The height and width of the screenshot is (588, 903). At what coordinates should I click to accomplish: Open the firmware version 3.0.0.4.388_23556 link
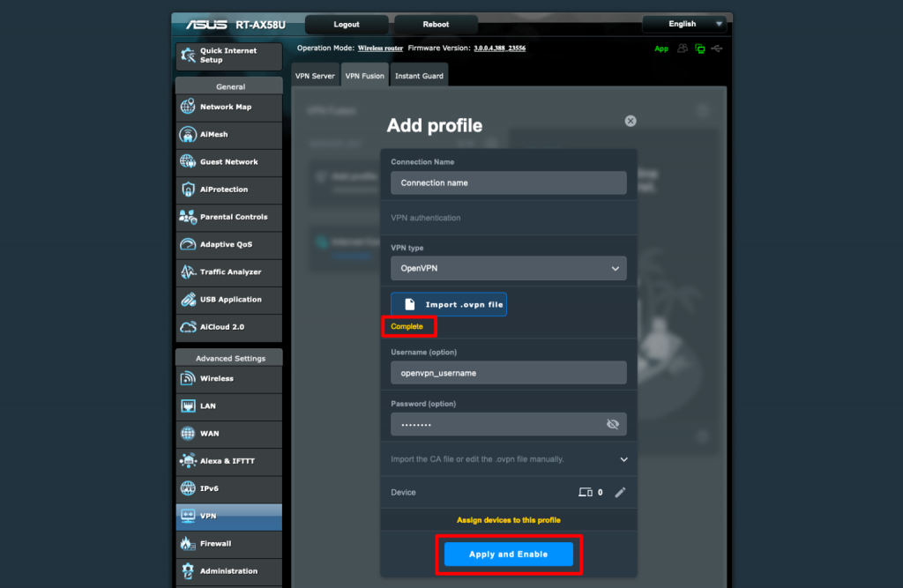coord(499,48)
